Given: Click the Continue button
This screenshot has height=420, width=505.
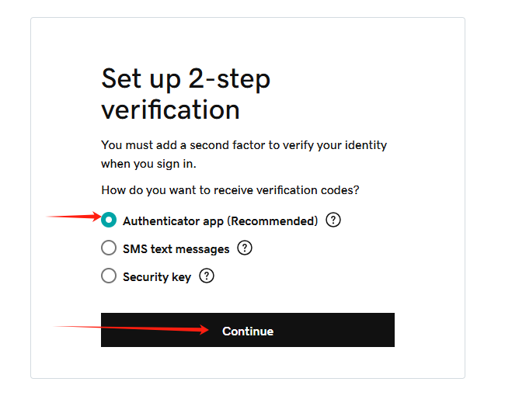Looking at the screenshot, I should pos(248,330).
